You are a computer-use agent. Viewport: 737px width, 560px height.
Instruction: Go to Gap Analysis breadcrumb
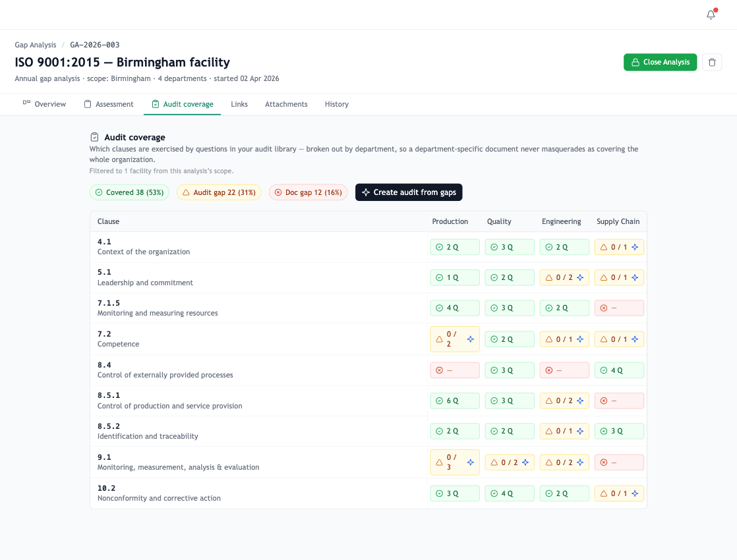(x=35, y=45)
